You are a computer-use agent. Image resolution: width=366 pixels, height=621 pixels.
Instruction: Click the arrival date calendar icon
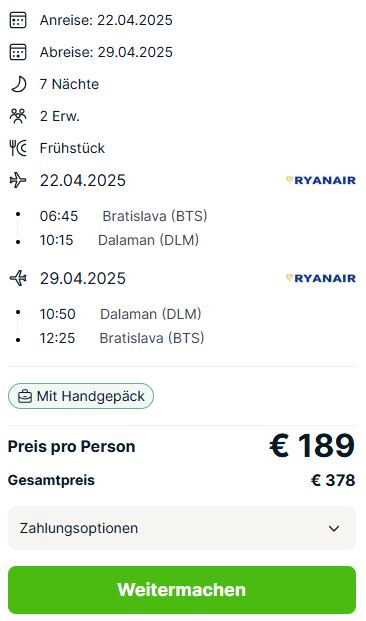[x=18, y=20]
